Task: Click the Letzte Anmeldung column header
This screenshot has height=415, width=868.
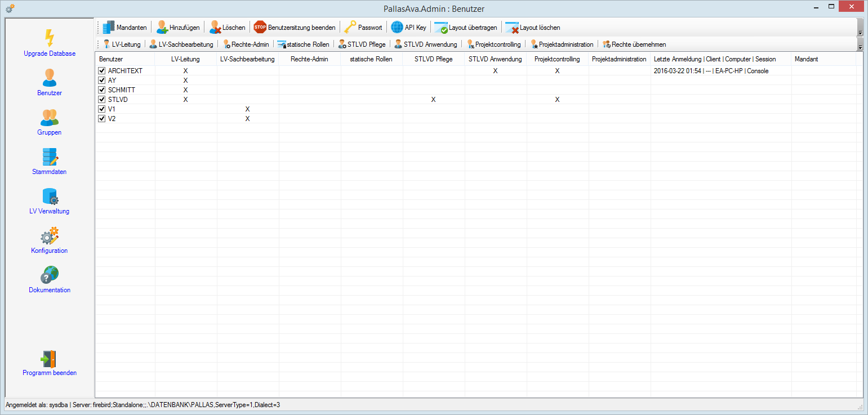Action: 721,59
